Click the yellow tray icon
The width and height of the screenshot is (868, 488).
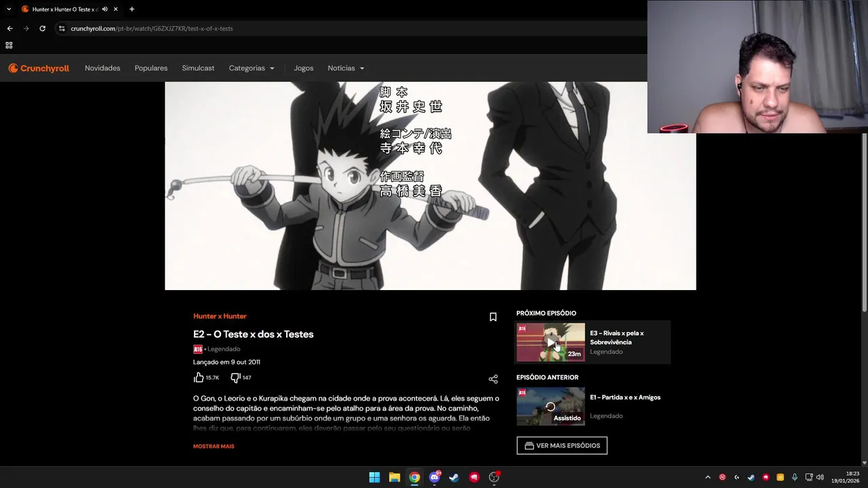coord(780,477)
